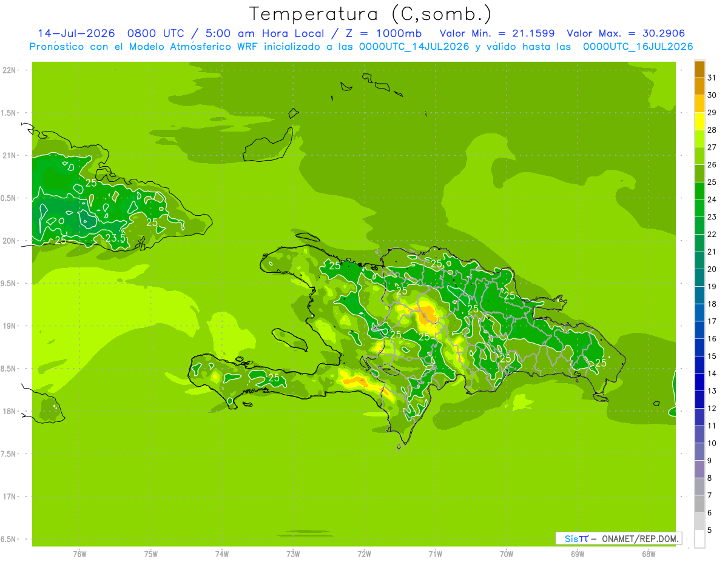Click the "Valor Min. = 21.1599" text
Image resolution: width=728 pixels, height=562 pixels.
coord(497,33)
